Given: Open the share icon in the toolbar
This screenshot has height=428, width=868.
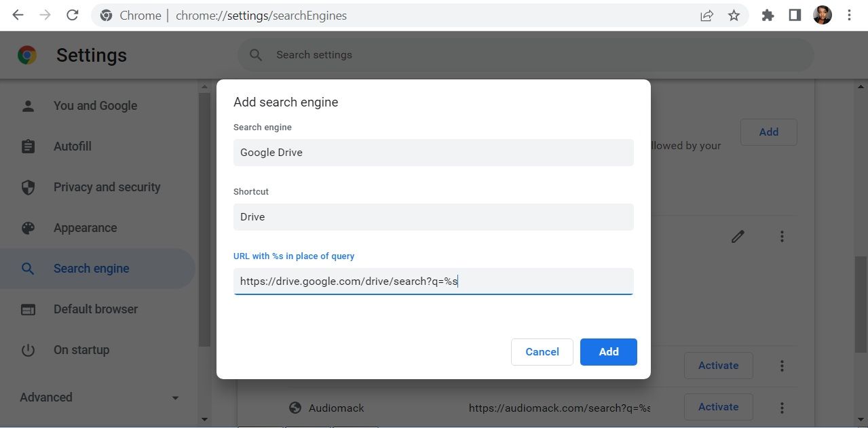Looking at the screenshot, I should coord(706,15).
